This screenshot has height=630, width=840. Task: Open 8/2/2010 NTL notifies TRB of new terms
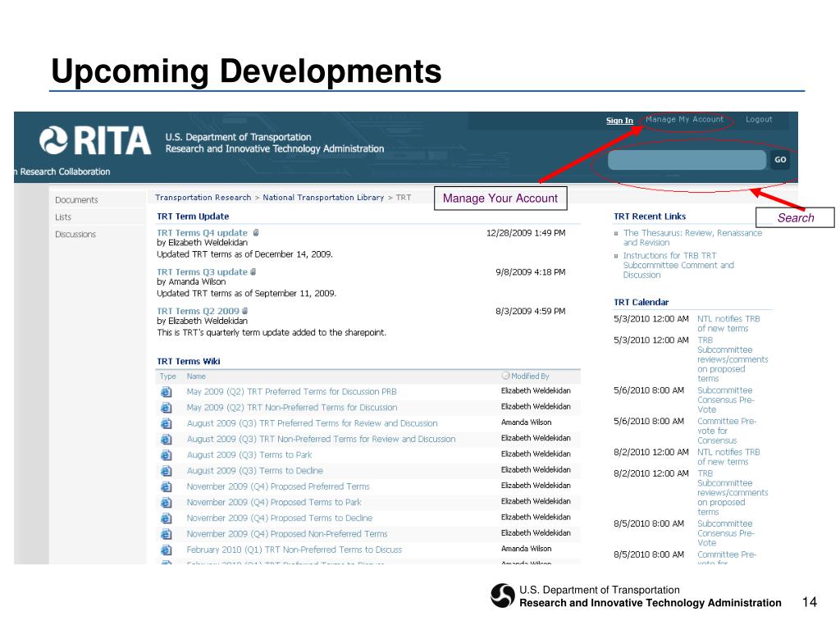(728, 456)
